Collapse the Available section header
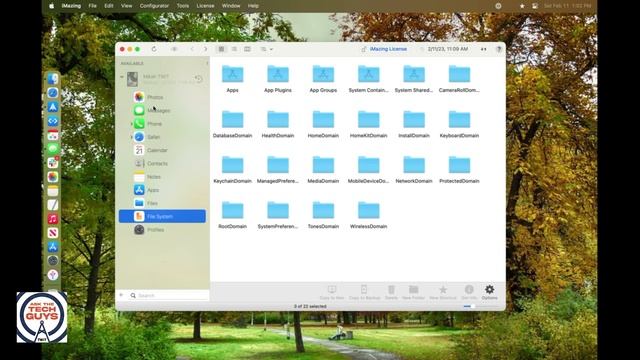The height and width of the screenshot is (360, 640). pyautogui.click(x=207, y=63)
